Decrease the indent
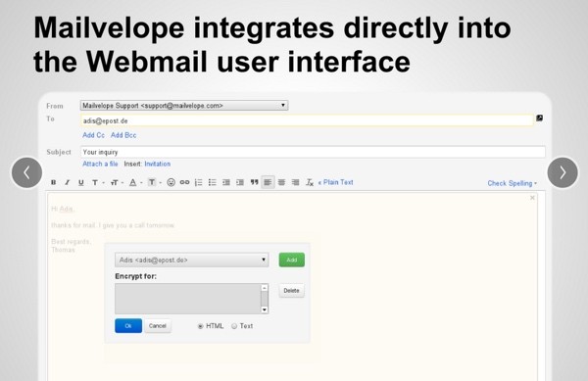This screenshot has height=381, width=588. 226,182
